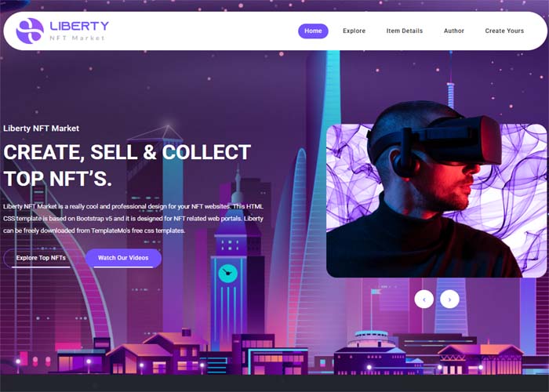Viewport: 549px width, 392px height.
Task: Click the 'NFT Market' tagline under logo
Action: coord(77,38)
